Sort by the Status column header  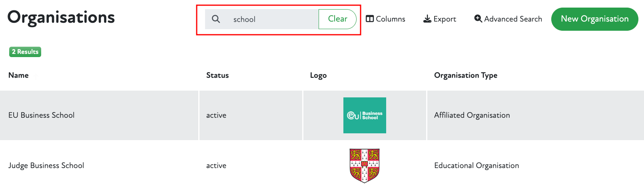click(217, 75)
